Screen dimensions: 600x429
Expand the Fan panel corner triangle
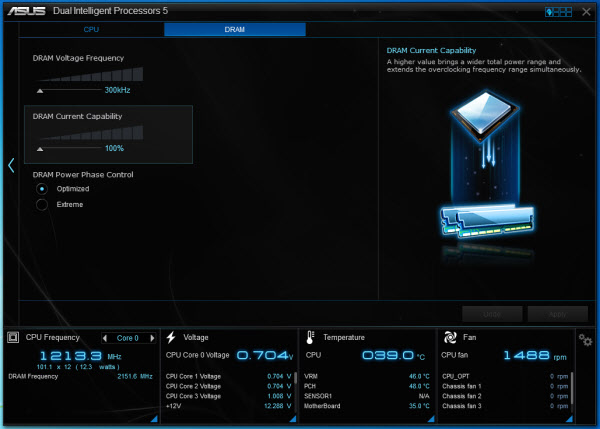569,419
